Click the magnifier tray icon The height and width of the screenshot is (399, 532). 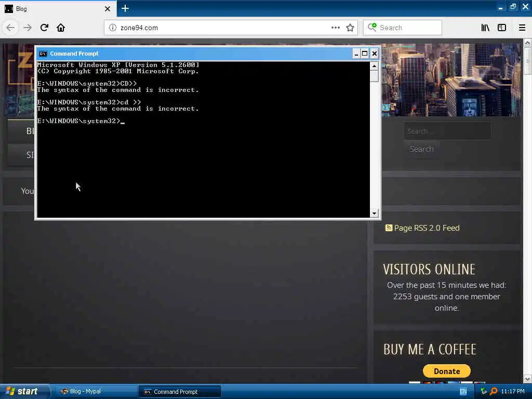point(494,392)
